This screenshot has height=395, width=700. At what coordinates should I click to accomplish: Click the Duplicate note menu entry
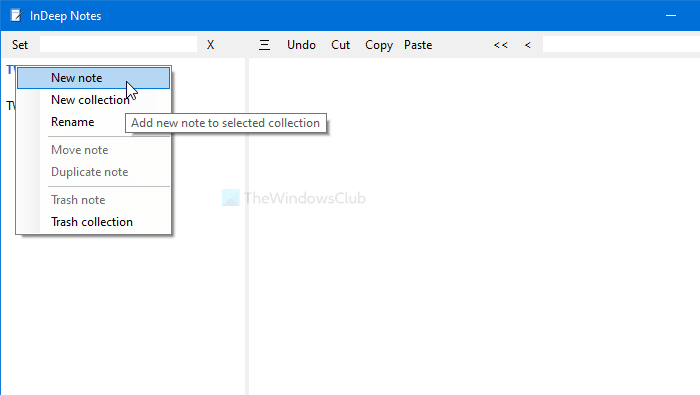point(93,172)
